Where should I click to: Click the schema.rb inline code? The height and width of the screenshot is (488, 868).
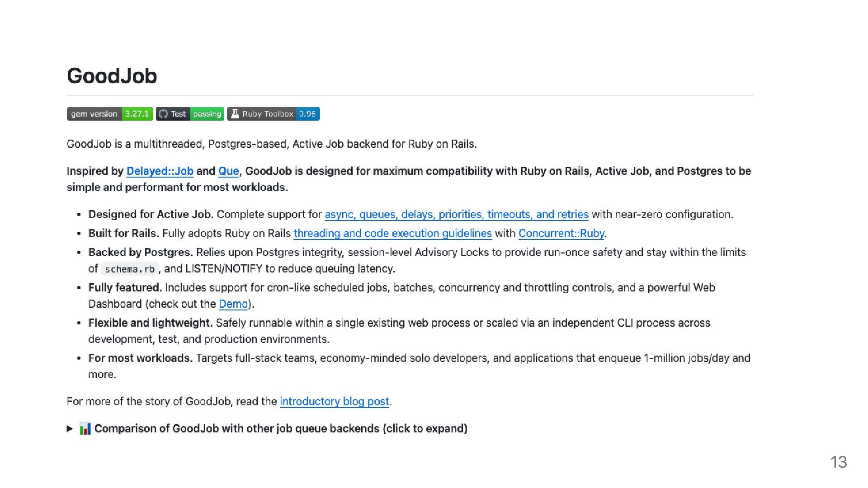(130, 269)
